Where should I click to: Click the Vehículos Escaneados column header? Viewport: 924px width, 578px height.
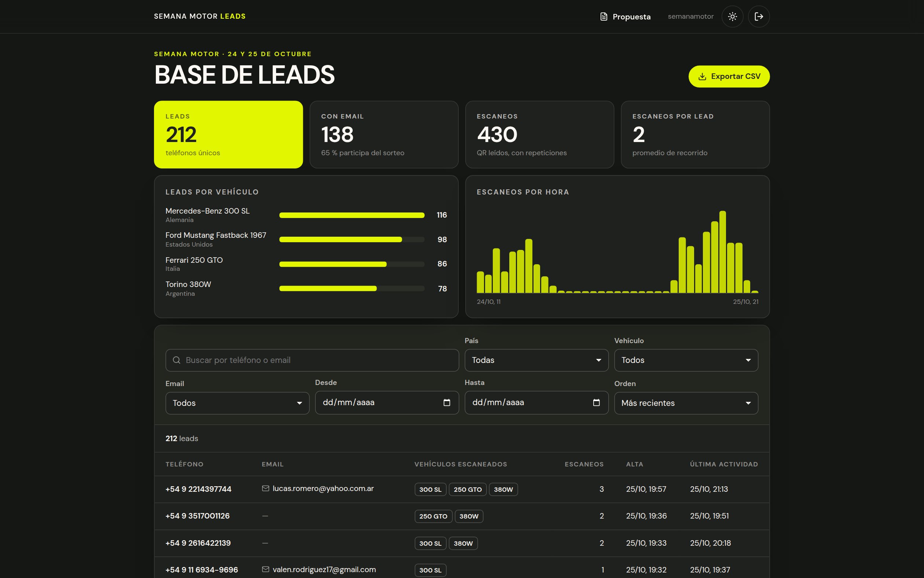pyautogui.click(x=461, y=464)
